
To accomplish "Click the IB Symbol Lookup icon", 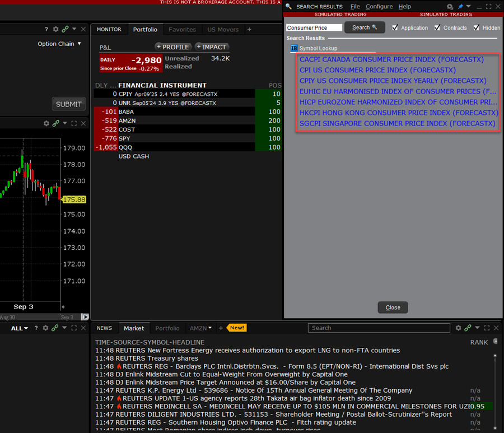I will pyautogui.click(x=294, y=48).
